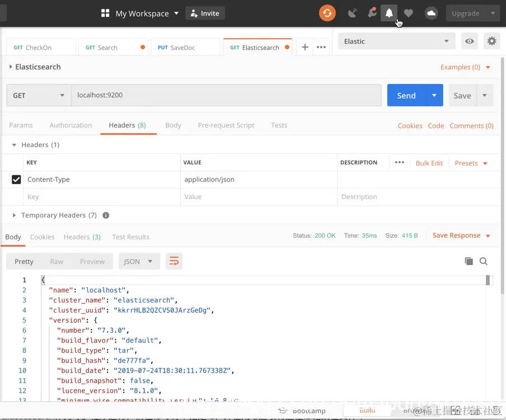Uncheck the Content-Type header checkbox
This screenshot has width=506, height=420.
click(16, 180)
